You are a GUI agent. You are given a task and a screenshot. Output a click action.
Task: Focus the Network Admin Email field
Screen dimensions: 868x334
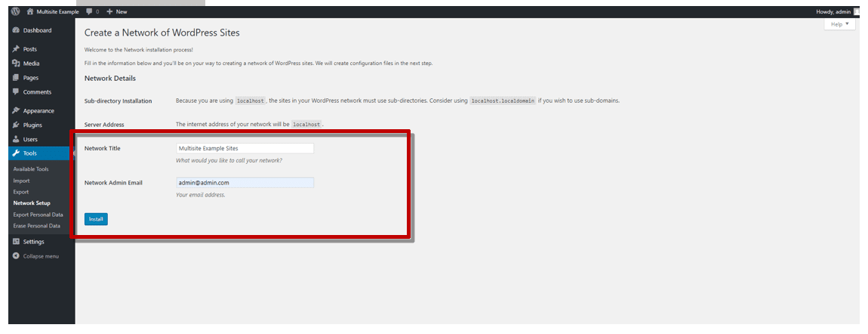(x=245, y=183)
